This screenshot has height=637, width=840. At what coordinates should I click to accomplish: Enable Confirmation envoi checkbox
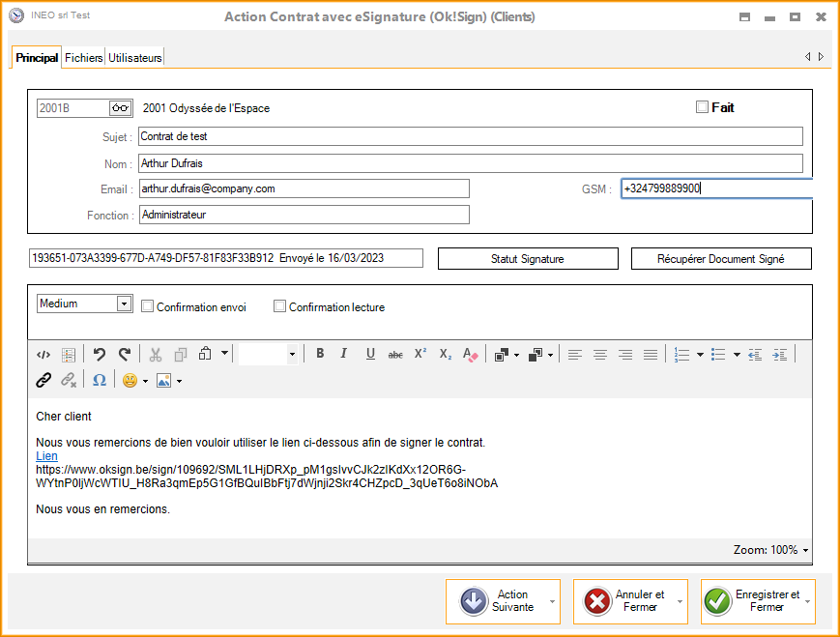pos(148,306)
